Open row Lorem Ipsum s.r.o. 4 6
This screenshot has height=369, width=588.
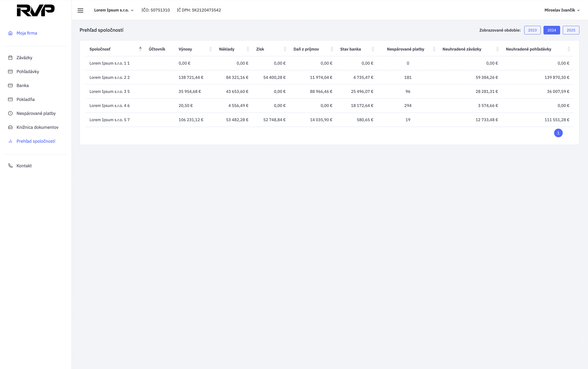pos(329,105)
